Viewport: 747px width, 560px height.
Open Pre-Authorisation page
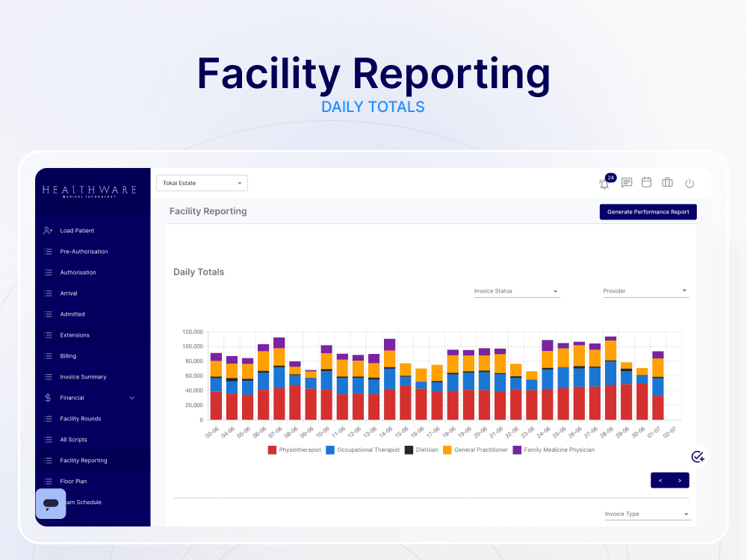pyautogui.click(x=84, y=252)
